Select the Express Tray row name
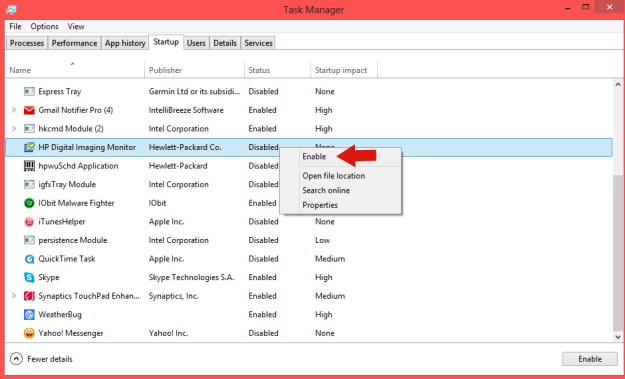Image resolution: width=625 pixels, height=379 pixels. [x=60, y=92]
